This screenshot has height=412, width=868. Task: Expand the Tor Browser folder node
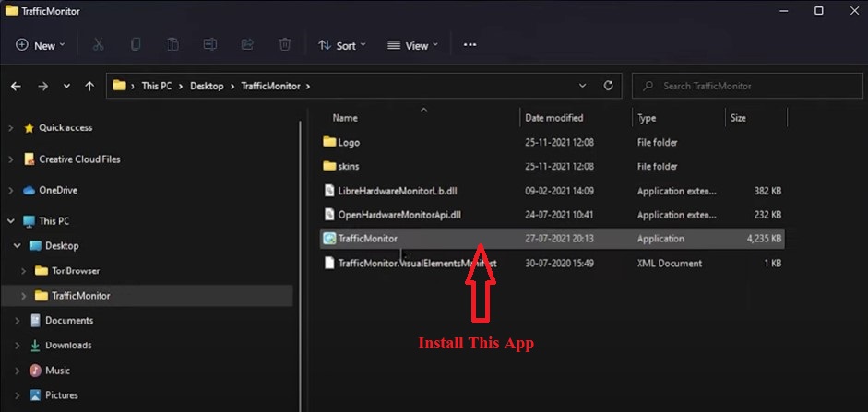(x=24, y=271)
